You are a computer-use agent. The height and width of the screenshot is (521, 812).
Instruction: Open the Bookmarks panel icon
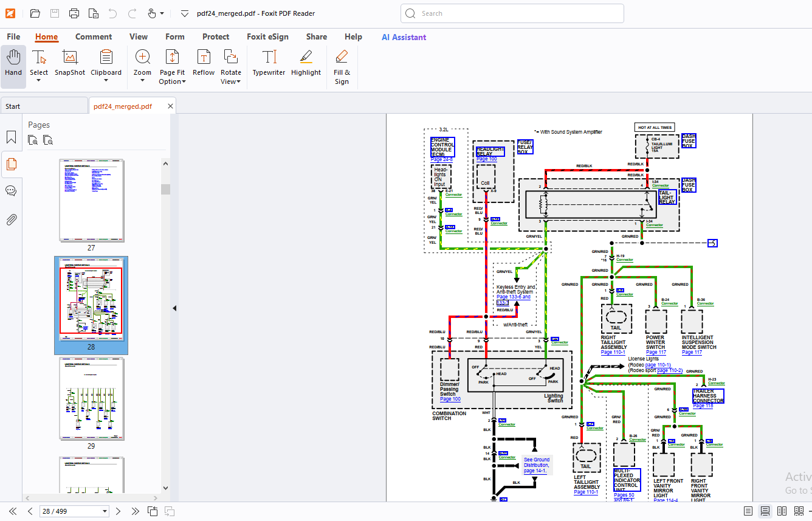click(x=11, y=137)
